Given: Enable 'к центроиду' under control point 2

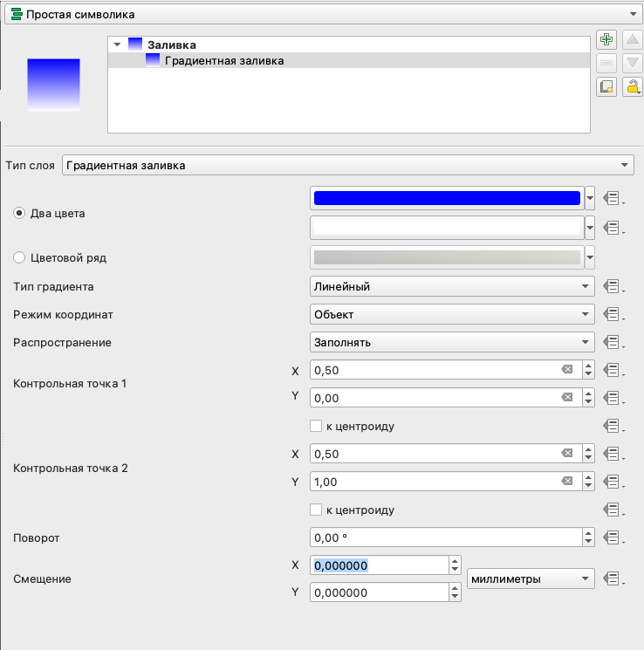Looking at the screenshot, I should 316,510.
